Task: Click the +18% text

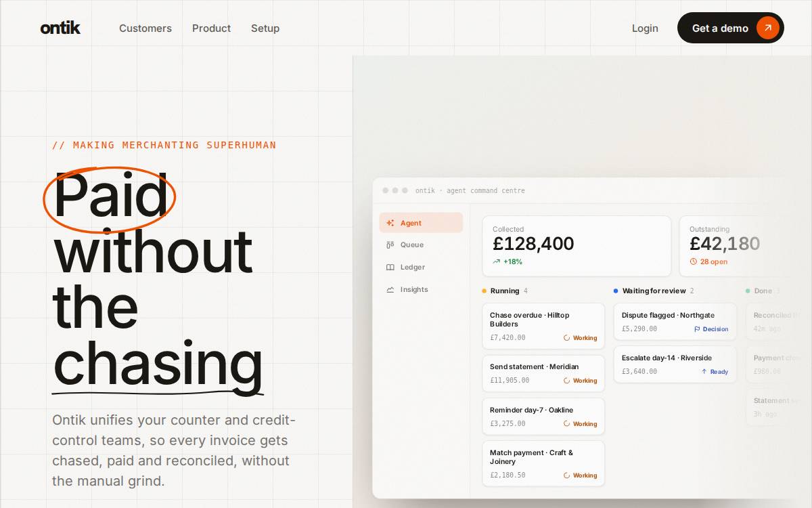Action: (513, 261)
